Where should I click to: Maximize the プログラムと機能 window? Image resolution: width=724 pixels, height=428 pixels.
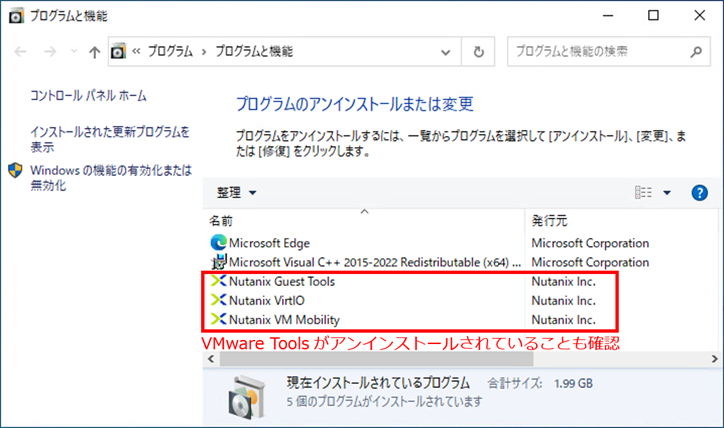653,16
